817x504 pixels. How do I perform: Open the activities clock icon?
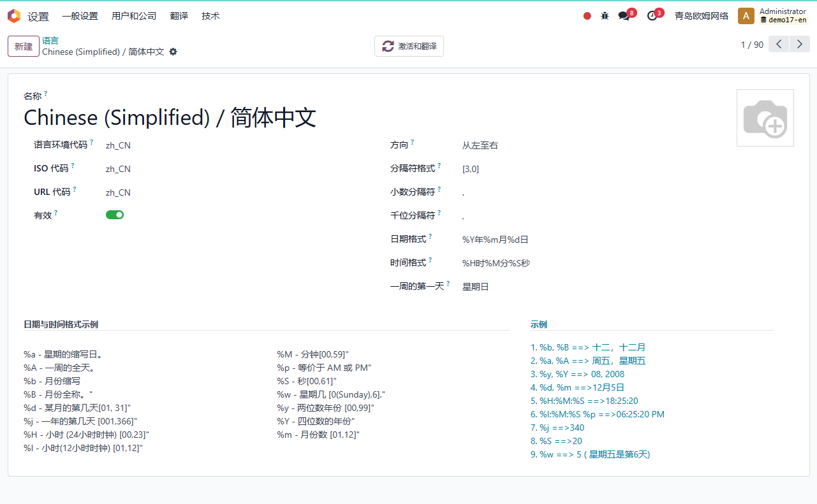[x=652, y=16]
